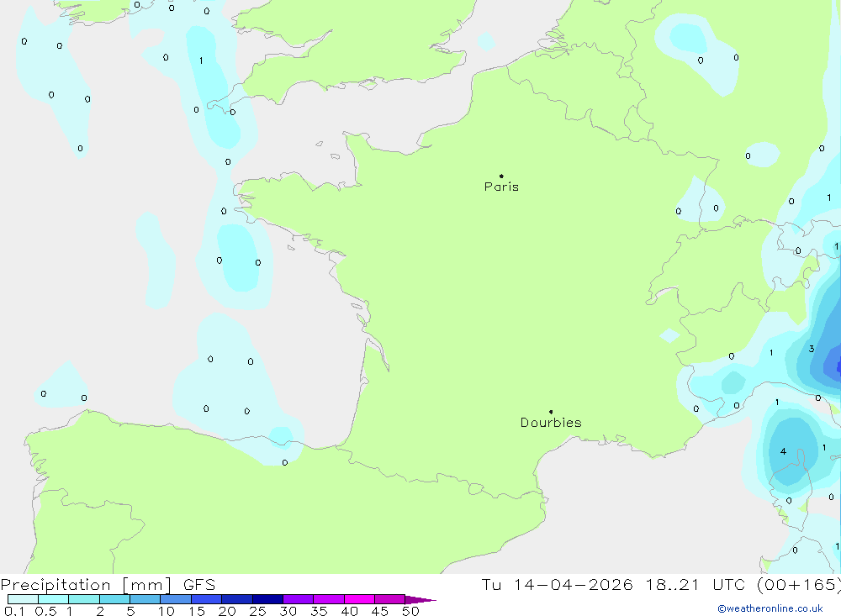Click the '25' legend scale label
The width and height of the screenshot is (841, 616).
[257, 611]
